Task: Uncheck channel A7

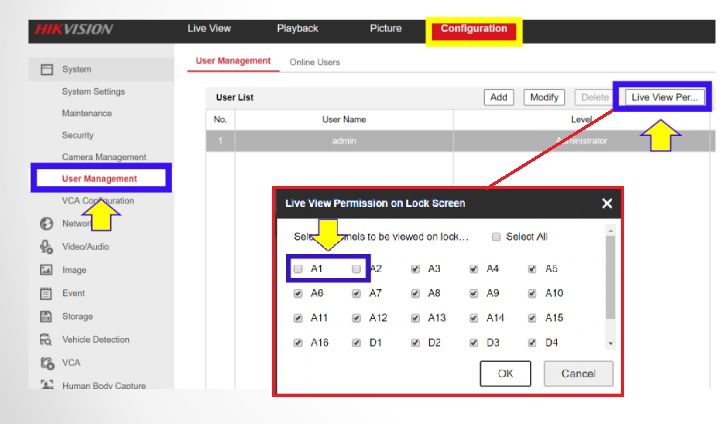Action: [357, 294]
